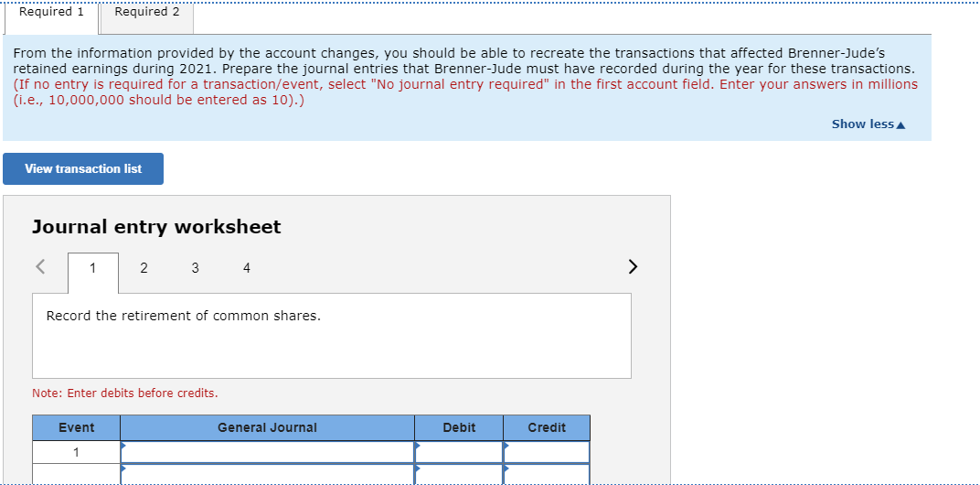Click the Event 1 cell
Screen dimensions: 980x485
(x=76, y=452)
